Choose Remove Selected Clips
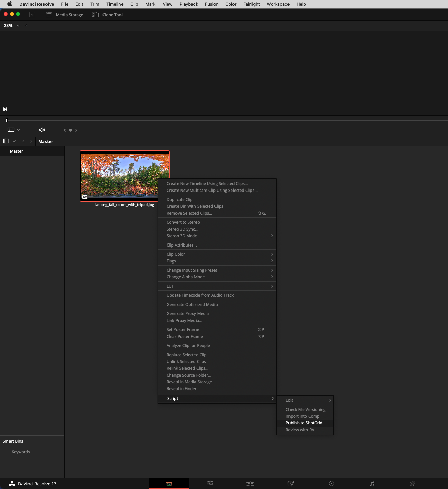This screenshot has width=448, height=489. (217, 213)
